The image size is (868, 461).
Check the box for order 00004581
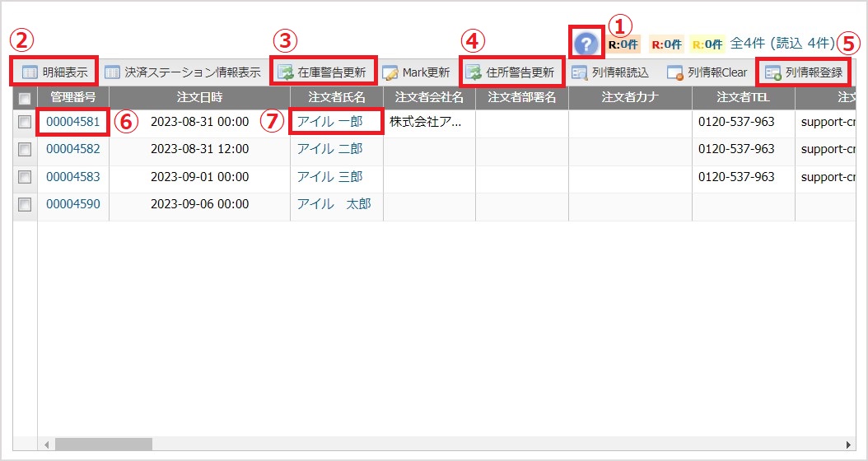[x=25, y=123]
